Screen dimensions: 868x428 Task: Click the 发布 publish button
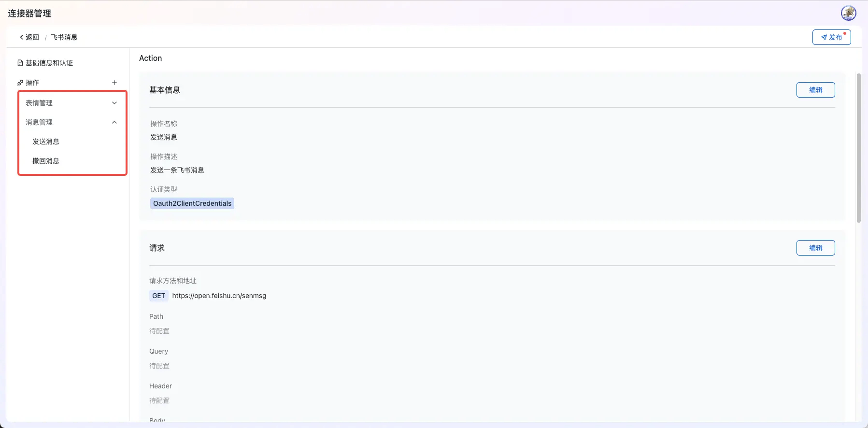(831, 37)
